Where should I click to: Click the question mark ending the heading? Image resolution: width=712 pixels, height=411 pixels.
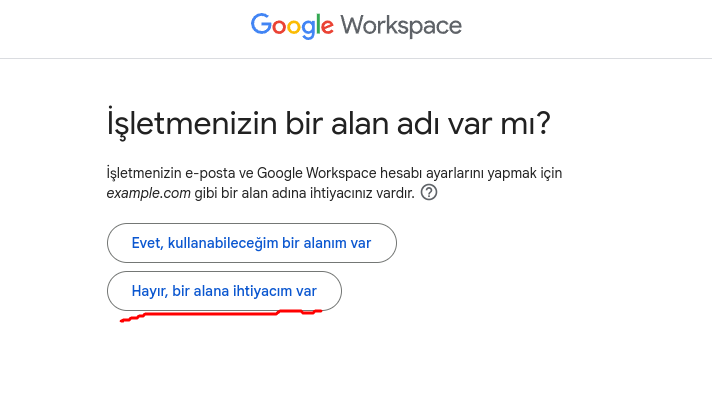pos(543,122)
